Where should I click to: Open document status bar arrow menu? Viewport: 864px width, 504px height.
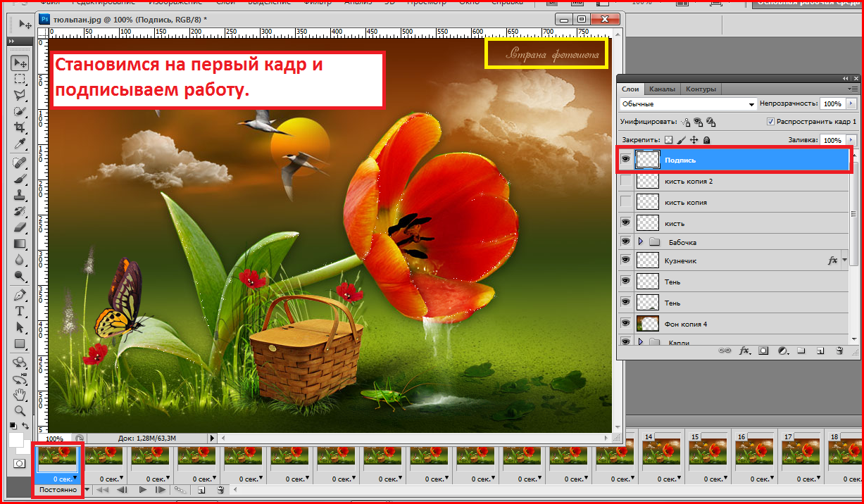(x=213, y=438)
